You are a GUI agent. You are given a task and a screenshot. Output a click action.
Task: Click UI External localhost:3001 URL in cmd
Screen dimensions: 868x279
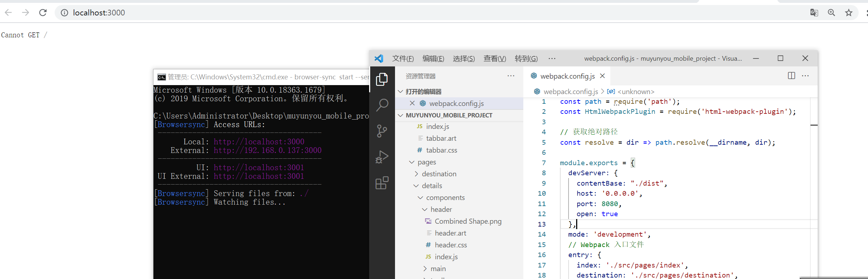(259, 176)
